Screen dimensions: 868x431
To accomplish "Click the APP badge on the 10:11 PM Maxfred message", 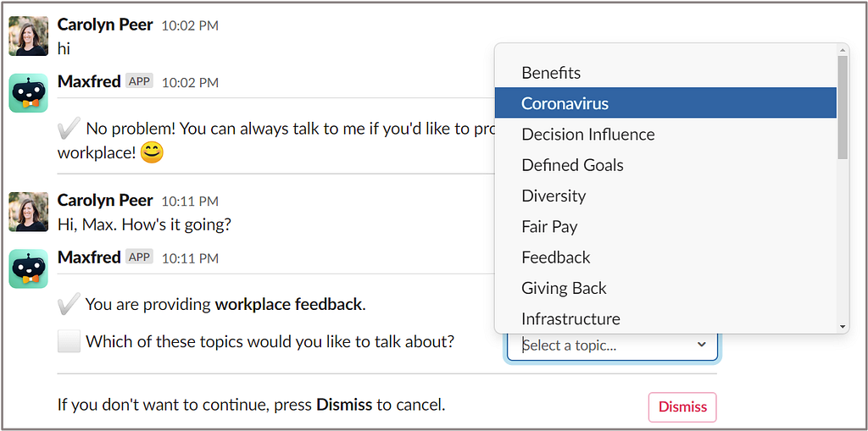I will point(140,257).
